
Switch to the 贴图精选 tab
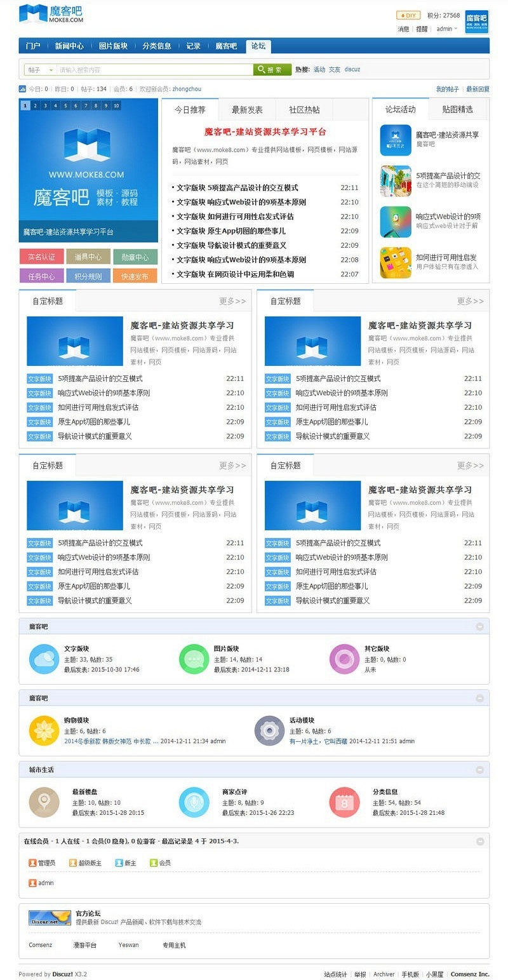[x=458, y=109]
